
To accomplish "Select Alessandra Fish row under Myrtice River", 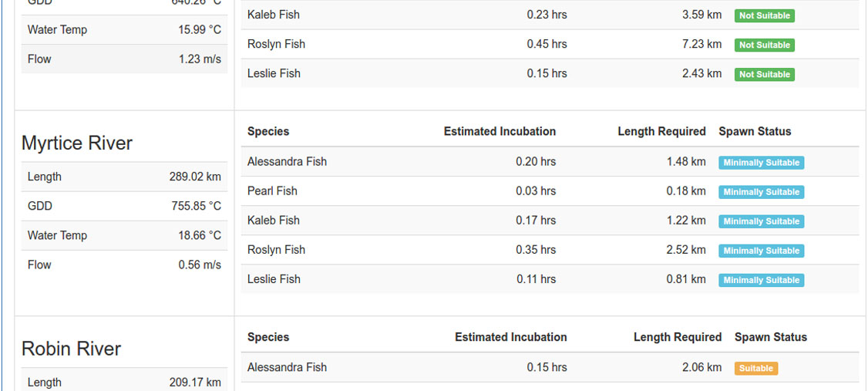I will (x=550, y=162).
